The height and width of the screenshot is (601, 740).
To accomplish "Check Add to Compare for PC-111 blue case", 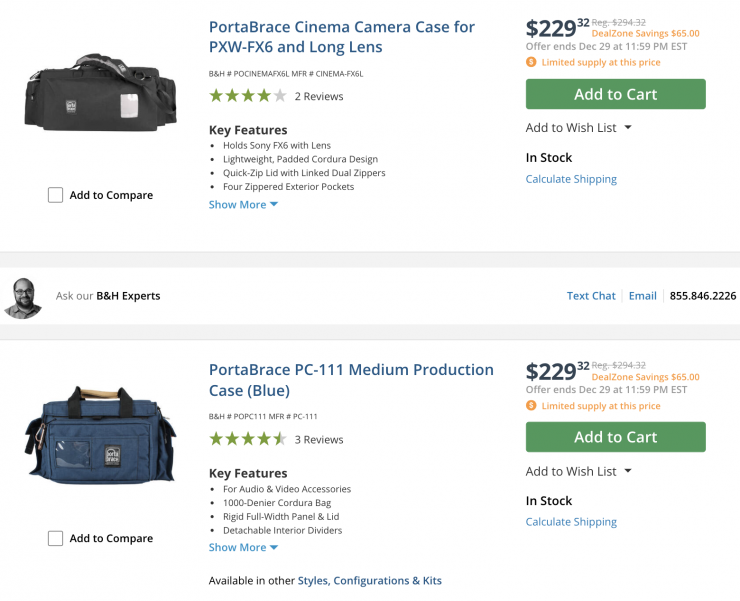I will tap(56, 538).
